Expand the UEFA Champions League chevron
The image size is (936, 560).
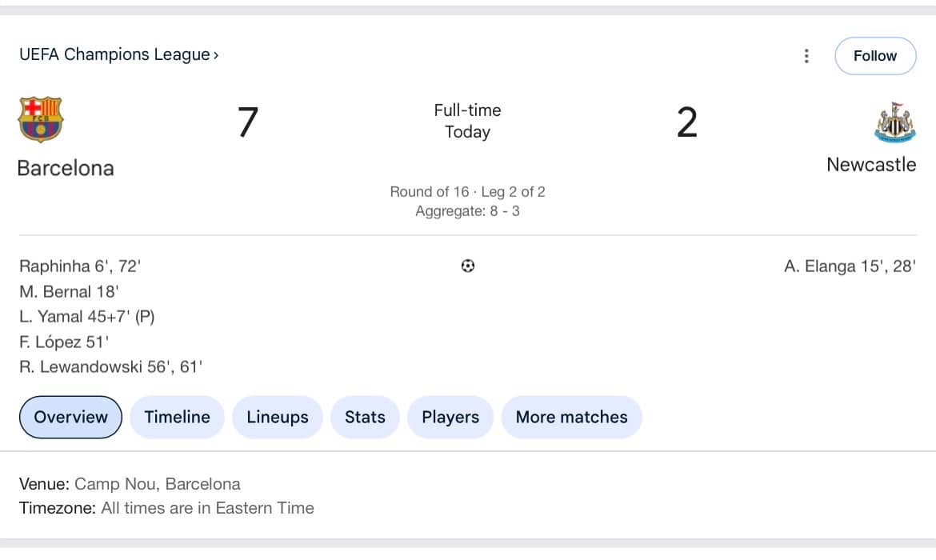(216, 55)
